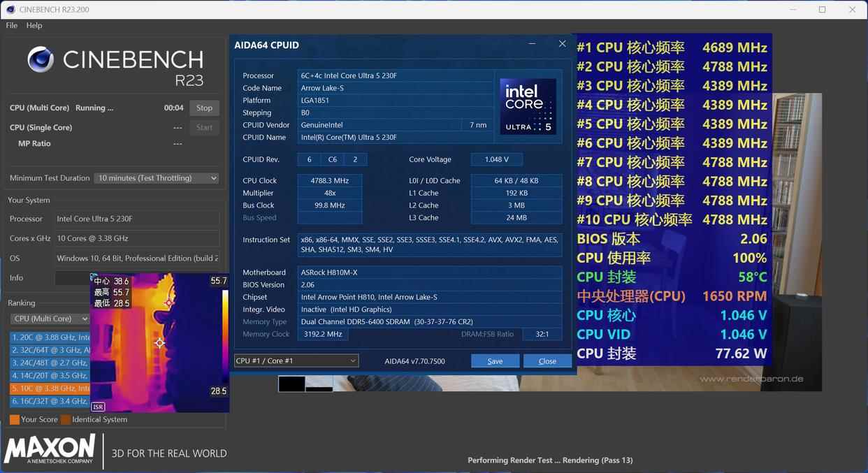Image resolution: width=868 pixels, height=473 pixels.
Task: Minimize the AIDA64 CPUID window
Action: pyautogui.click(x=533, y=44)
